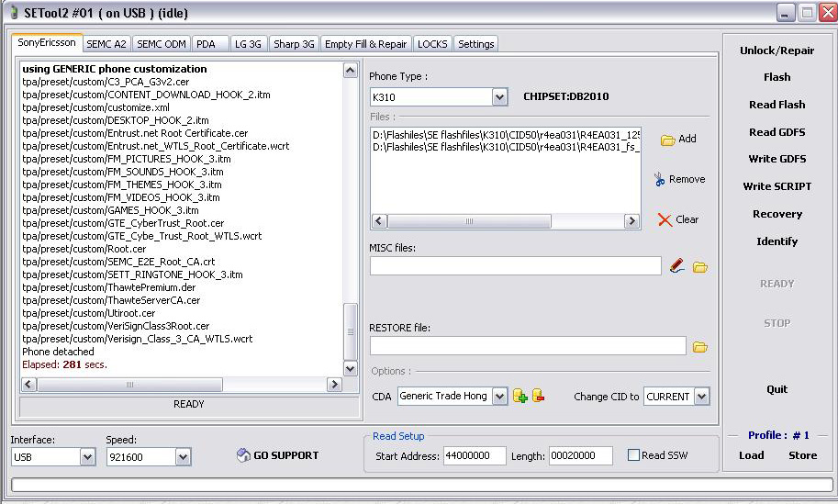This screenshot has height=504, width=838.
Task: Click the Write SCRIPT button
Action: tap(777, 186)
